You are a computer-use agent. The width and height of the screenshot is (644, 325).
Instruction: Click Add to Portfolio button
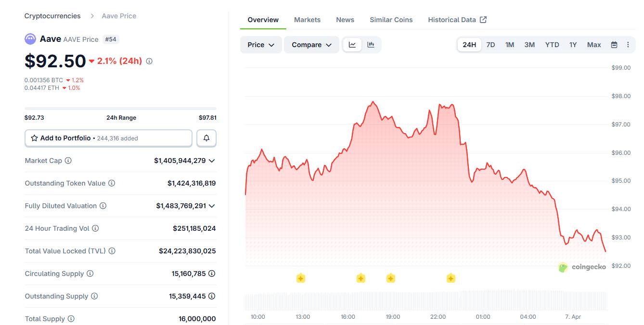click(x=108, y=138)
